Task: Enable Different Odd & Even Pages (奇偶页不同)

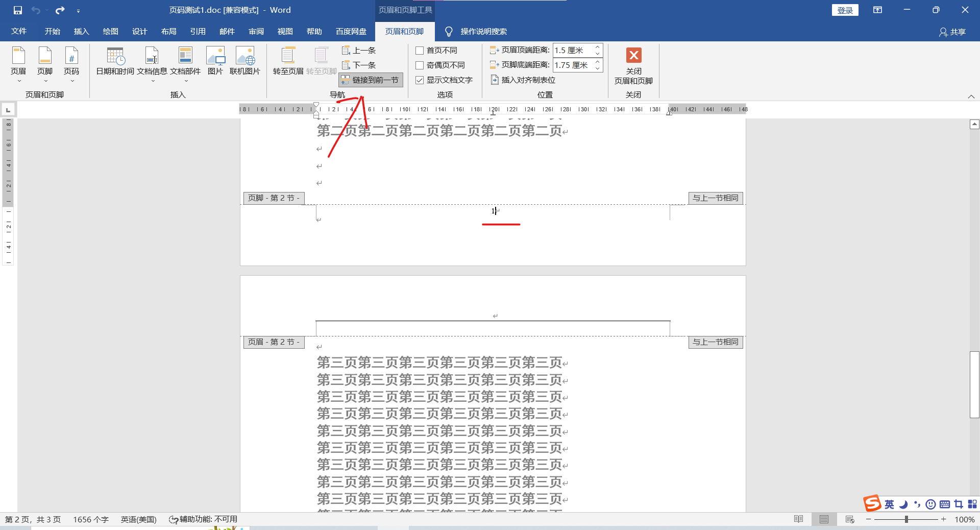Action: (x=440, y=65)
